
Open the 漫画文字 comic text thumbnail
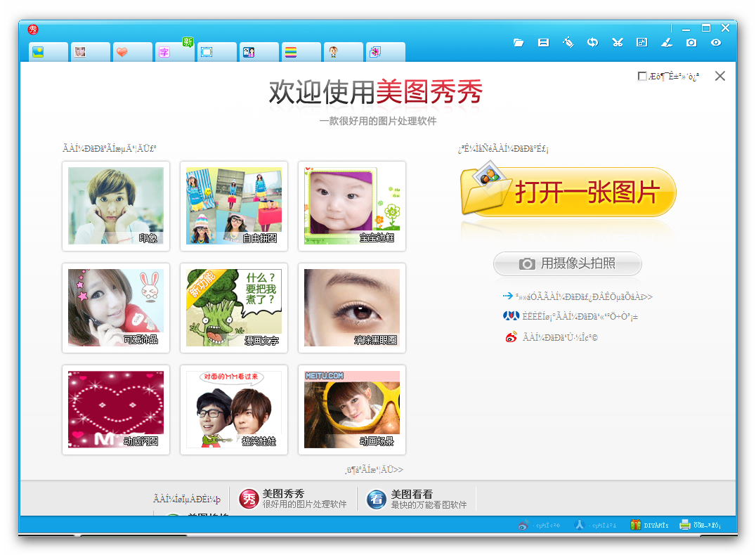(x=234, y=308)
